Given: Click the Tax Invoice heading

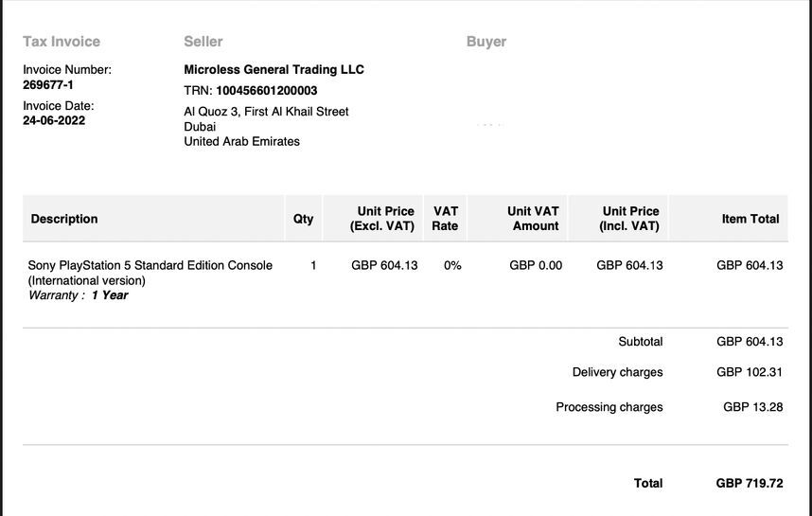Looking at the screenshot, I should 62,42.
